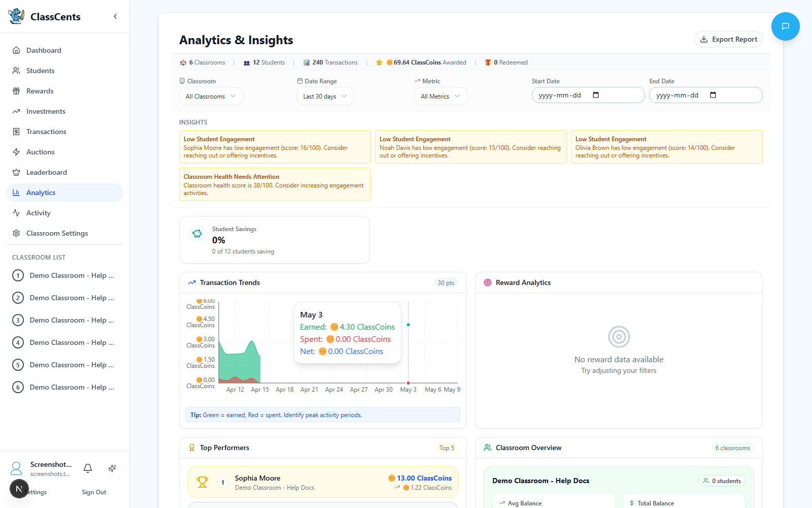Click the gift icon beside Redeemed
812x508 pixels.
pos(488,62)
